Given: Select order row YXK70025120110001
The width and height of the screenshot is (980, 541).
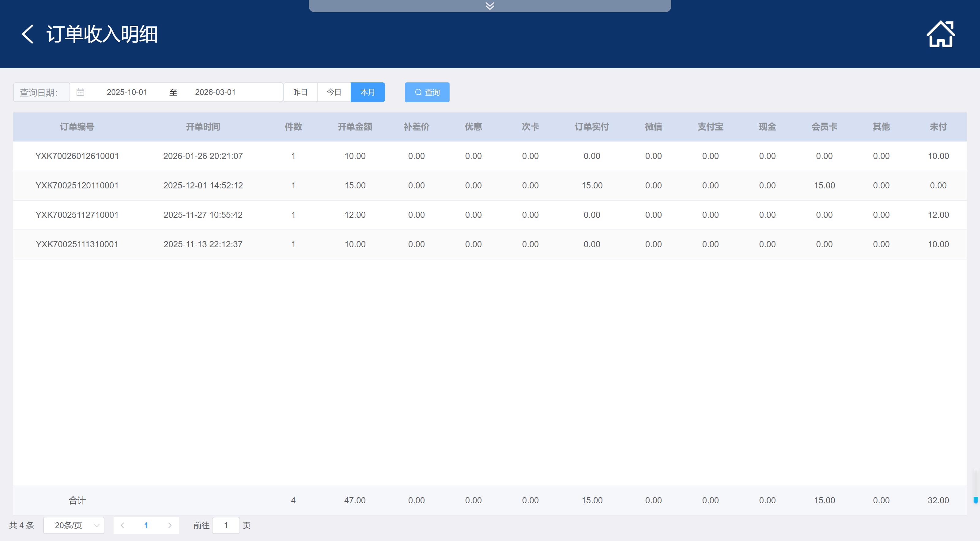Looking at the screenshot, I should 77,185.
